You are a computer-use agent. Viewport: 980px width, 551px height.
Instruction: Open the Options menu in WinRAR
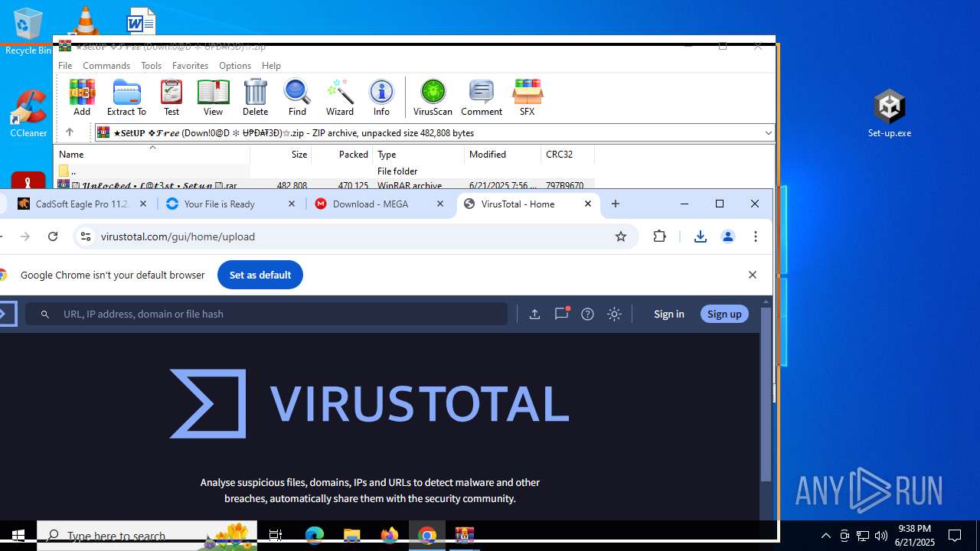click(235, 66)
